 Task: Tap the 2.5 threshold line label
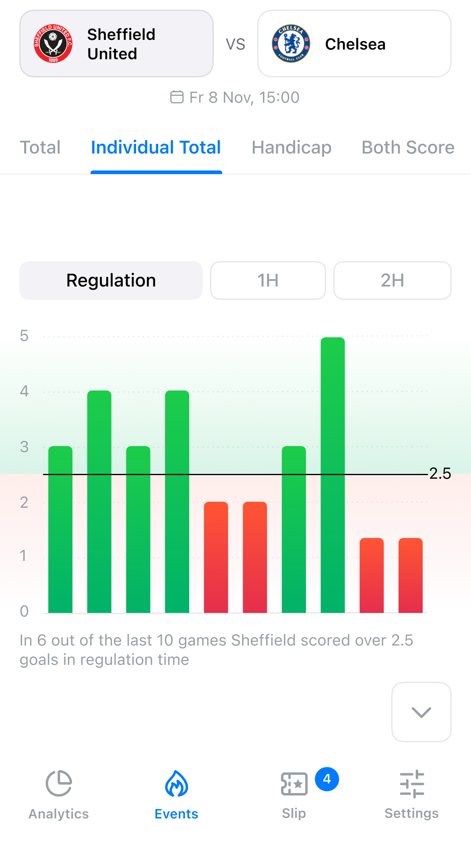tap(440, 473)
